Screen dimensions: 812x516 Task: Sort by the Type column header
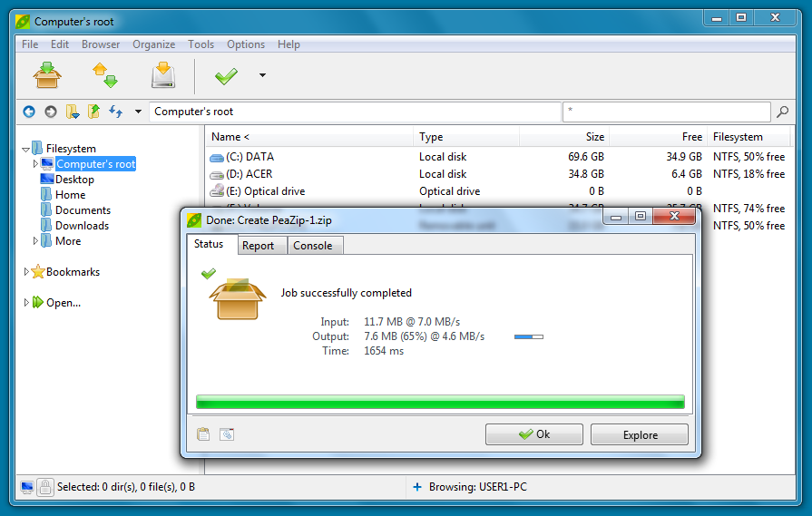pos(466,137)
